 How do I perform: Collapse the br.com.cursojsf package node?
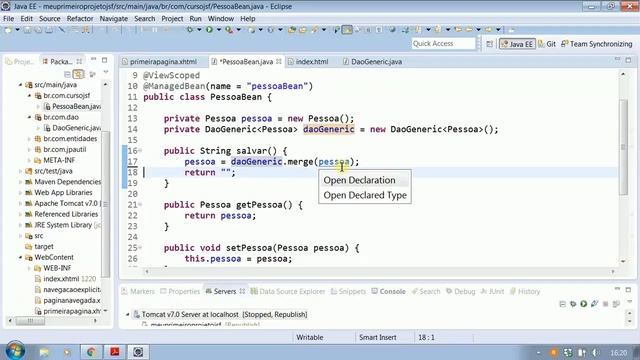29,96
